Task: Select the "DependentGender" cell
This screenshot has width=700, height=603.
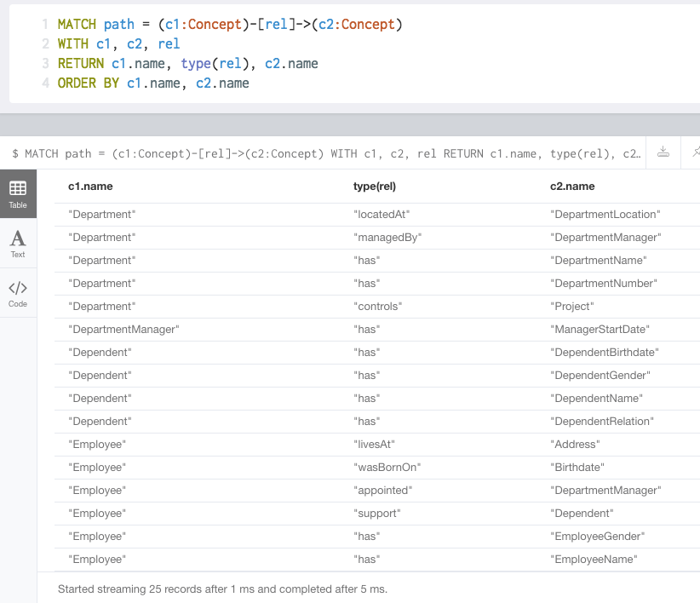Action: click(600, 376)
